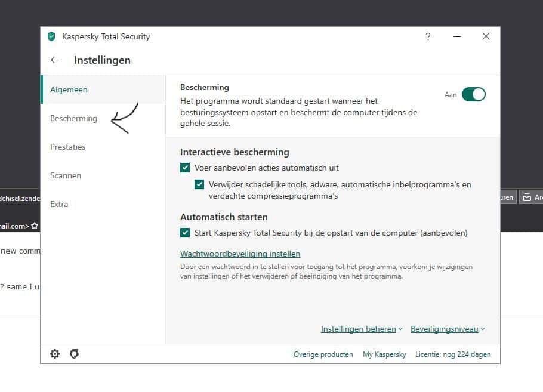Viewport: 543px width, 392px height.
Task: Click the Instellingen page title
Action: [102, 60]
